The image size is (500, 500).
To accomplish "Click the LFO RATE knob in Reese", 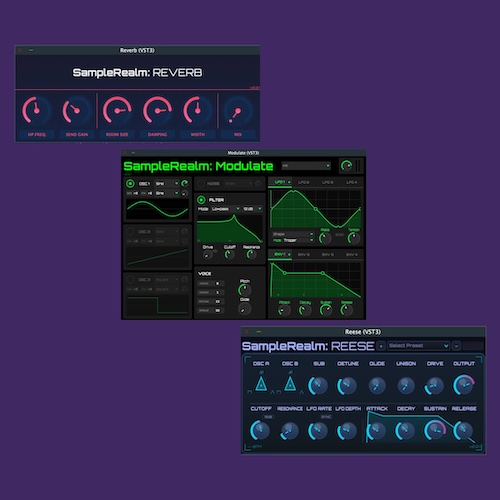I will click(318, 430).
